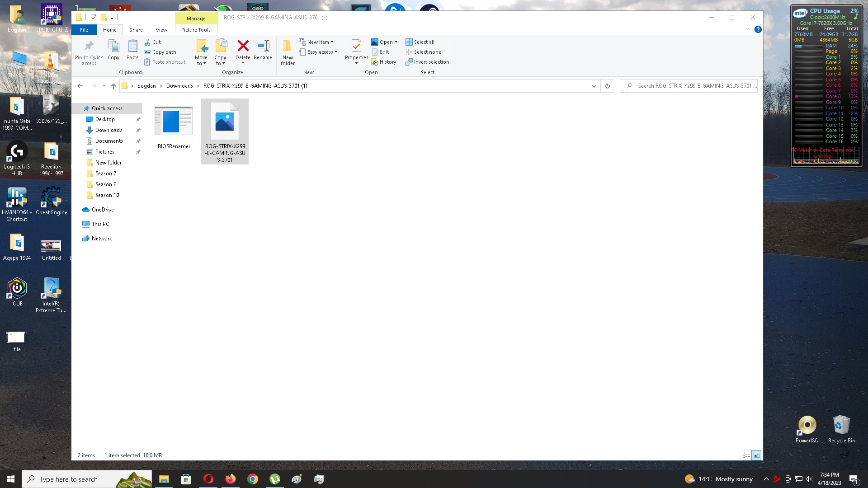The width and height of the screenshot is (868, 488).
Task: Click the taskbar search box
Action: tap(87, 479)
